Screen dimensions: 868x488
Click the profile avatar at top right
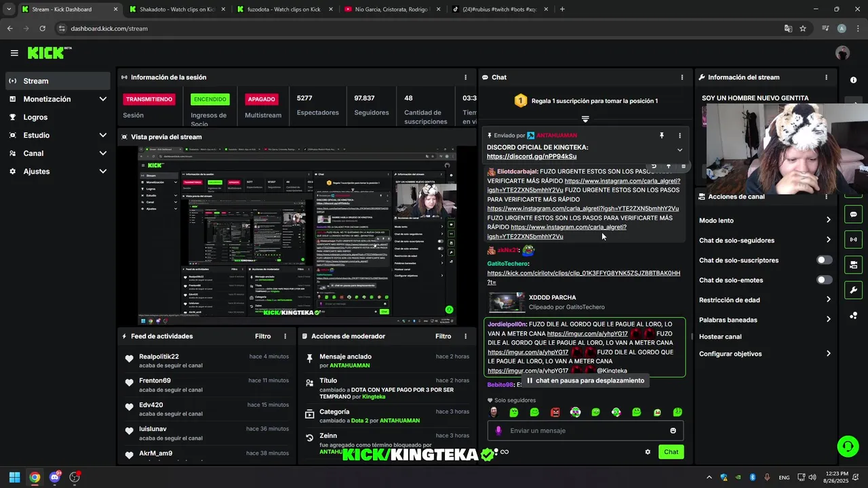[x=842, y=53]
